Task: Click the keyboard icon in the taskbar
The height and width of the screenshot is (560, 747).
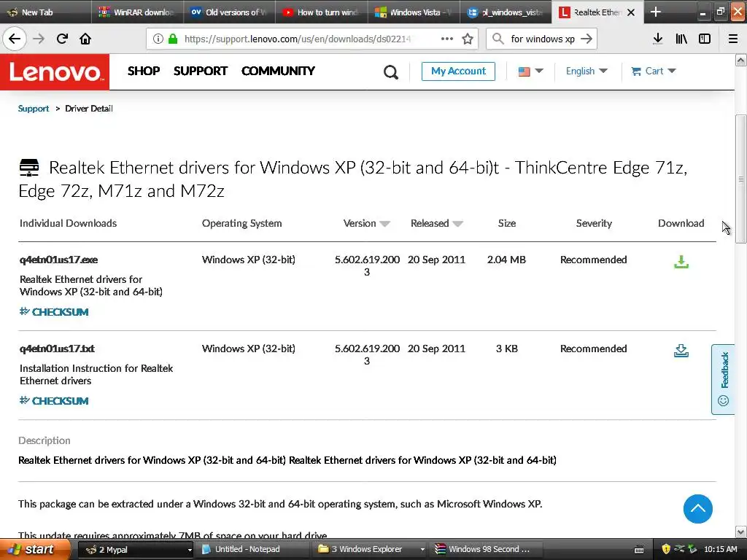Action: [x=639, y=550]
